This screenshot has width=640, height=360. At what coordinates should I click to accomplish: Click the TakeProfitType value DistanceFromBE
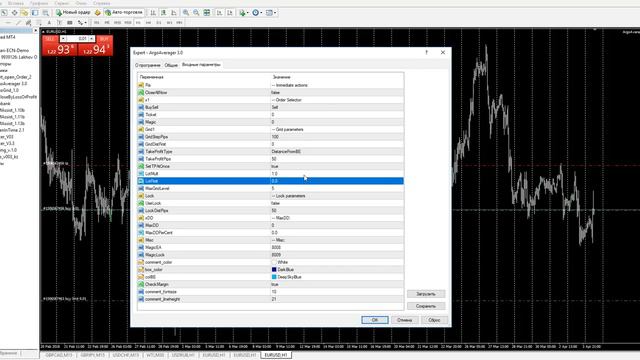[x=286, y=151]
